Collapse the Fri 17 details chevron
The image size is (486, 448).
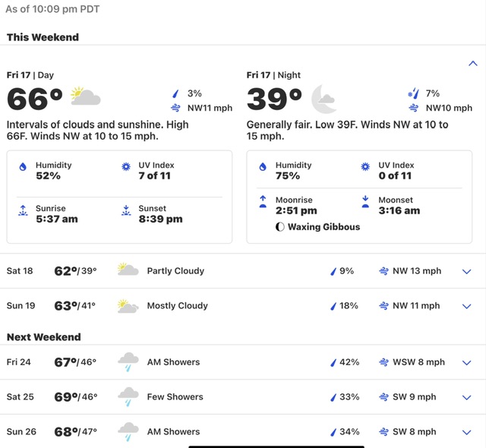pyautogui.click(x=472, y=64)
